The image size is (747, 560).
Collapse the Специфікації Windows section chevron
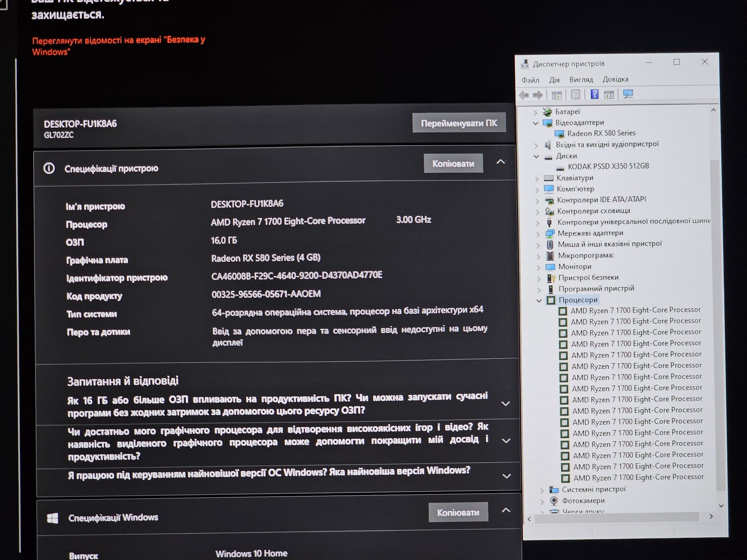point(506,510)
